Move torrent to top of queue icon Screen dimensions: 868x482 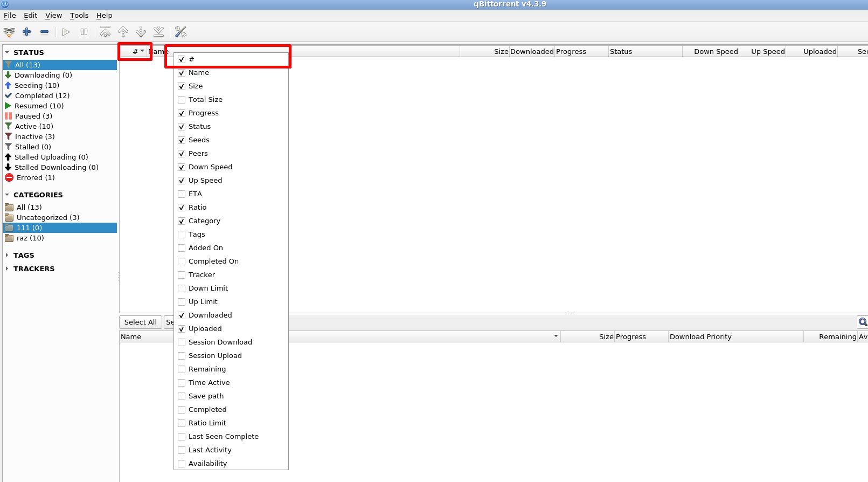point(106,32)
